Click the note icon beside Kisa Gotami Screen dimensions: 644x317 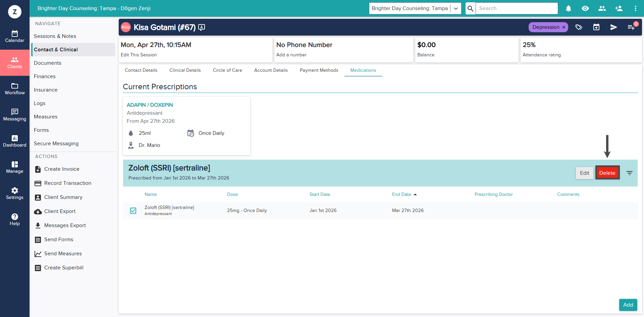point(202,28)
